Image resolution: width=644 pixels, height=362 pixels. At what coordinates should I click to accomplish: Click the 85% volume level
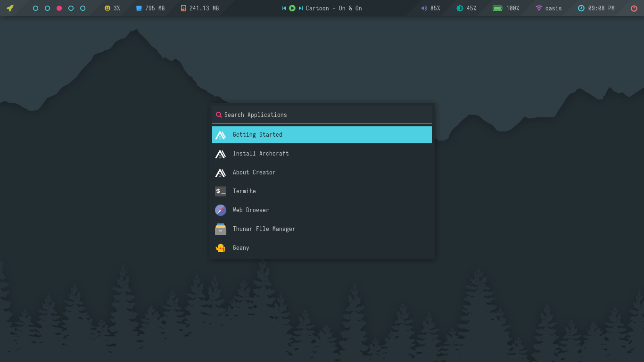coord(435,8)
